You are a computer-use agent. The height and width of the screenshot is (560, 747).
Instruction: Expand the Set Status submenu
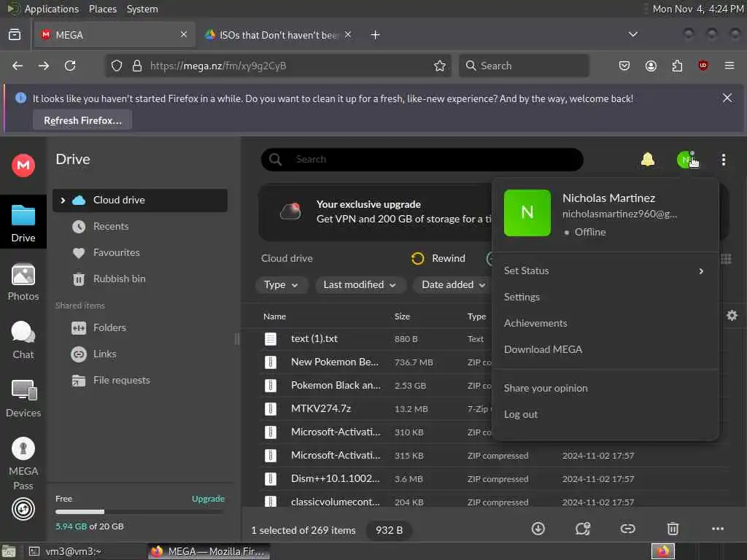(x=605, y=271)
